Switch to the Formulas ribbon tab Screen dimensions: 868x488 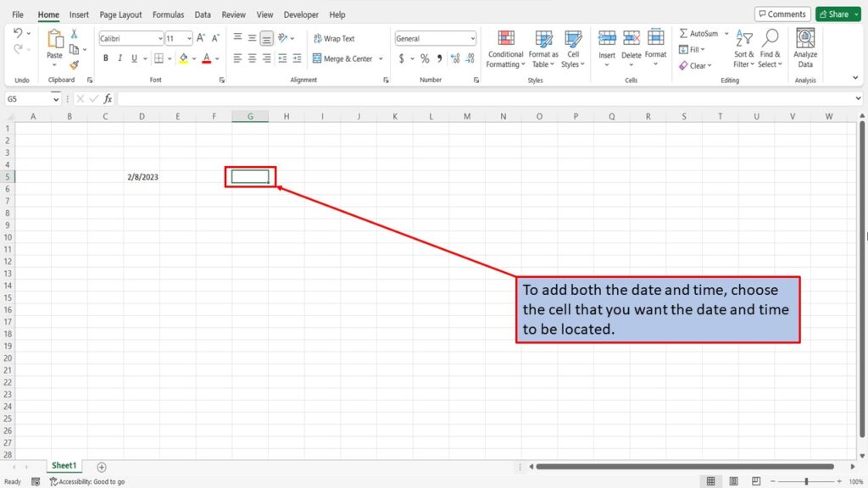(x=168, y=14)
